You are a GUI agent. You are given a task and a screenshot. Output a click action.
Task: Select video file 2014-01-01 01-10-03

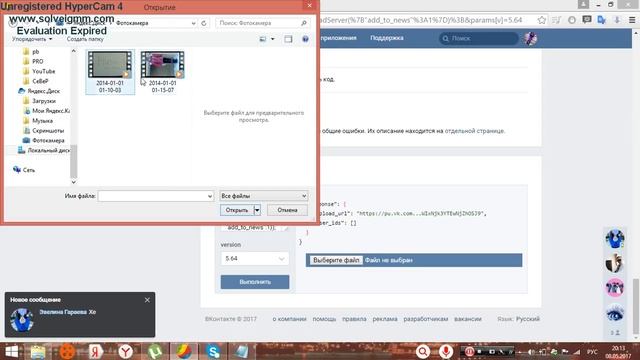[110, 72]
